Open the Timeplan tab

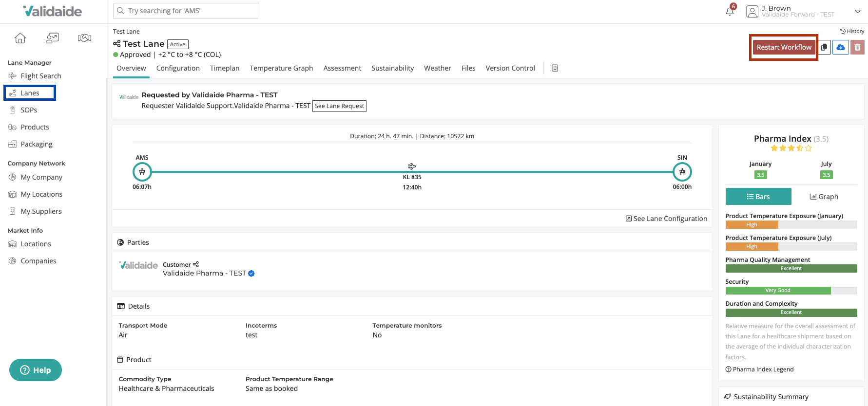tap(225, 68)
